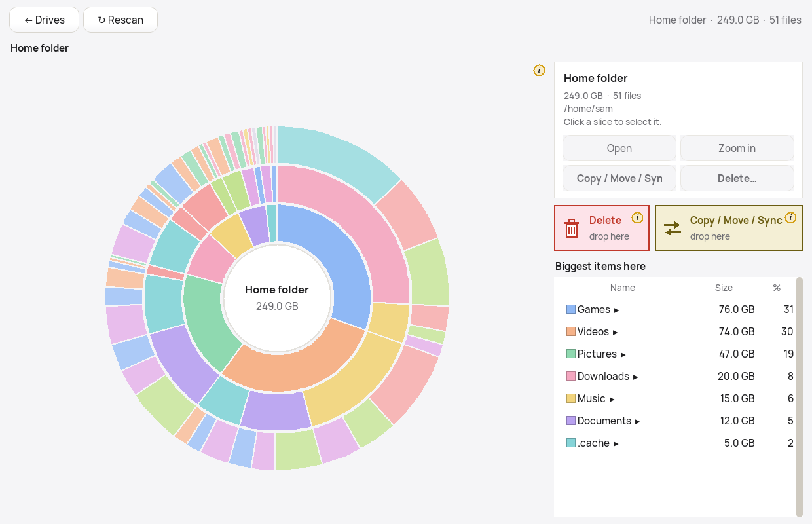Click the info icon in the Delete drop zone
Image resolution: width=812 pixels, height=524 pixels.
(637, 217)
